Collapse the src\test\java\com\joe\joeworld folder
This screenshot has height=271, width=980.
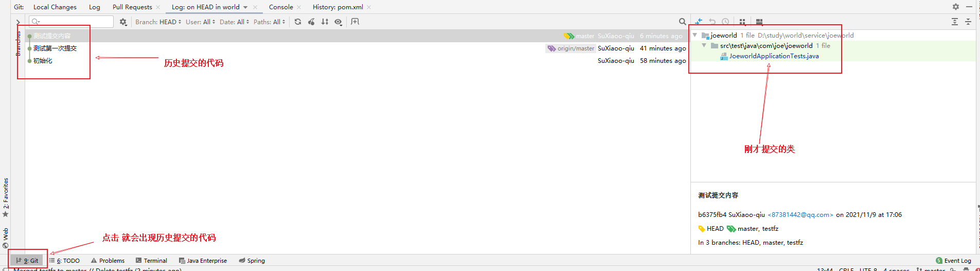pos(704,45)
